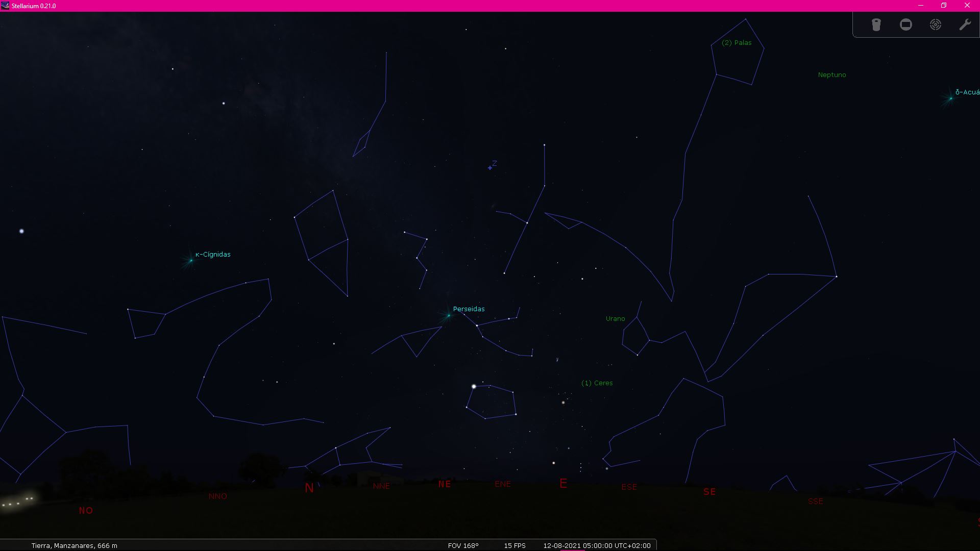This screenshot has width=980, height=551.
Task: Click the SE compass direction label
Action: pos(709,492)
